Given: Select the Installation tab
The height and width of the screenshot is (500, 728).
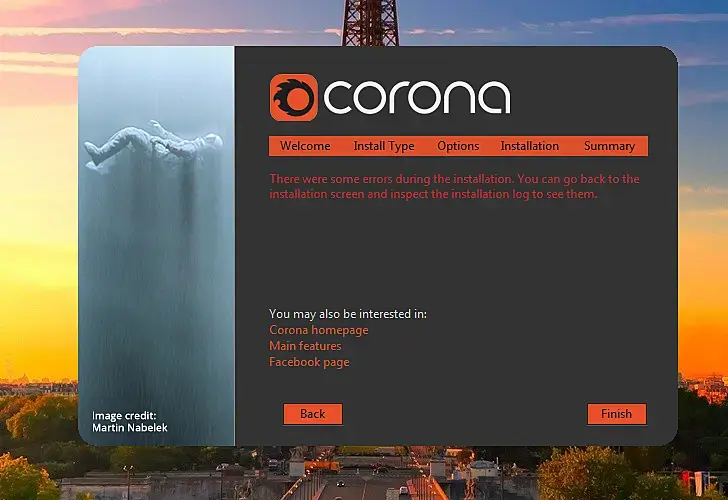Looking at the screenshot, I should click(x=529, y=146).
